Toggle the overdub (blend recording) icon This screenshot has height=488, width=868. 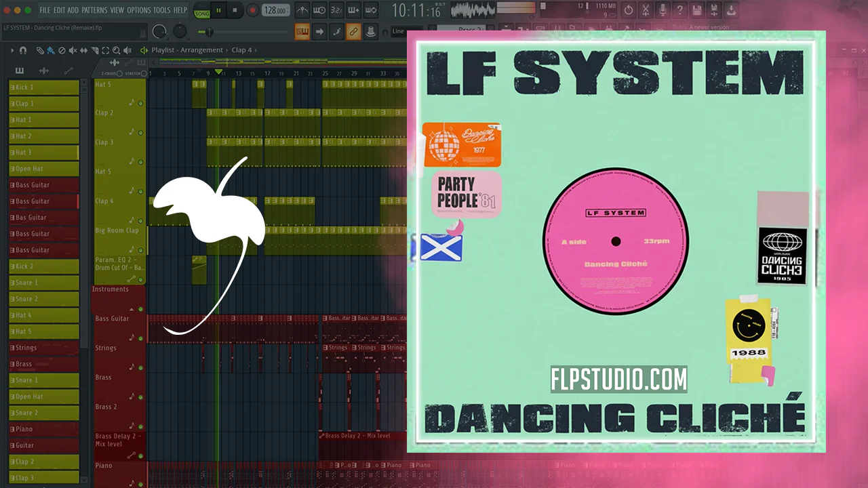(x=353, y=10)
